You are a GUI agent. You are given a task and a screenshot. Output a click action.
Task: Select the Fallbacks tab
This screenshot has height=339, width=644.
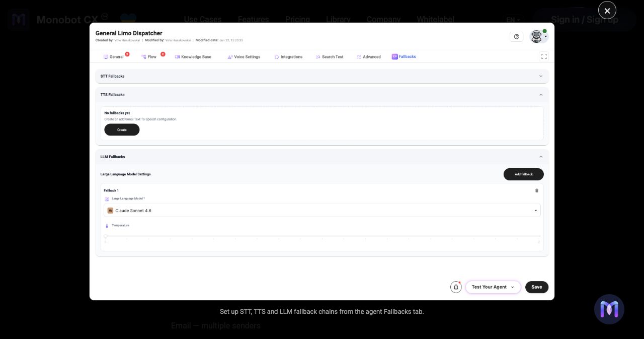(404, 56)
